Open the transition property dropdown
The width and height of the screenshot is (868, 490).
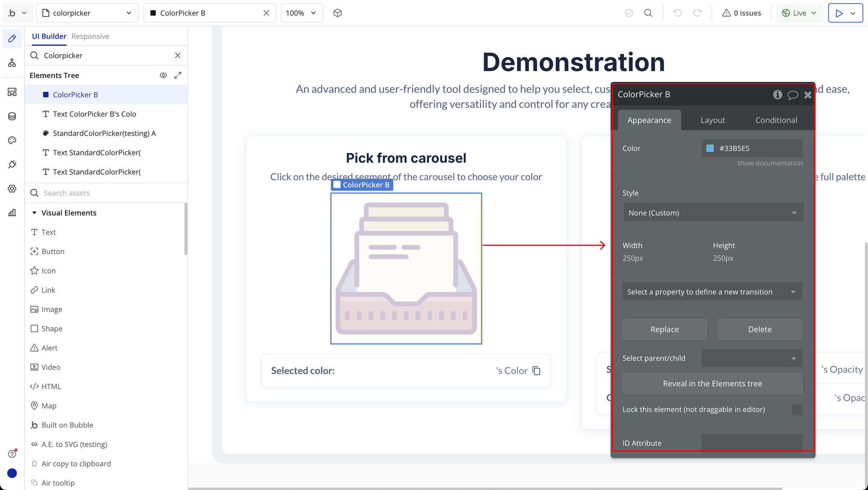point(712,292)
